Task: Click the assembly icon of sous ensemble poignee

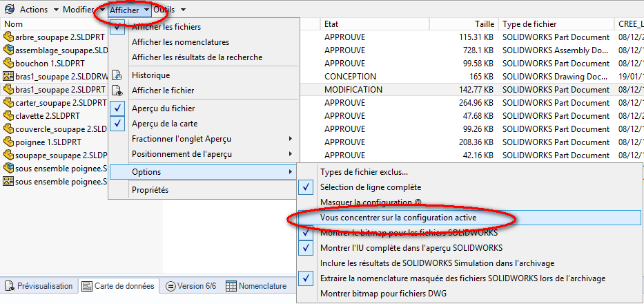Action: (x=8, y=169)
